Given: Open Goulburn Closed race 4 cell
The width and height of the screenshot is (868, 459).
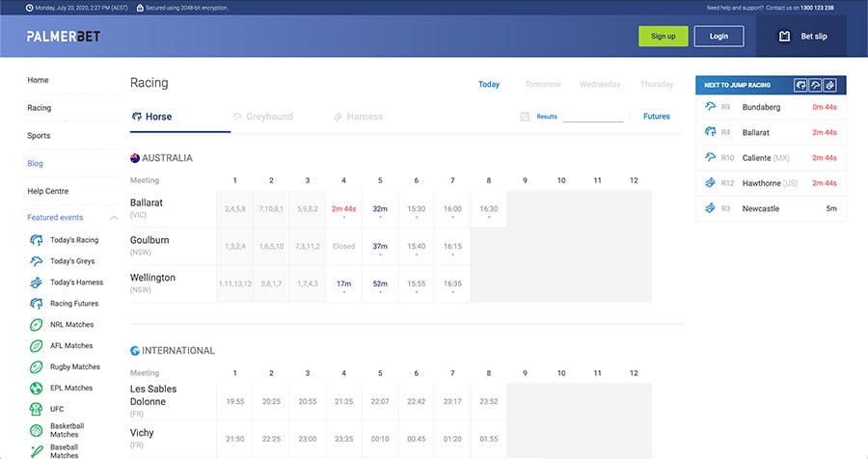Looking at the screenshot, I should coord(343,247).
